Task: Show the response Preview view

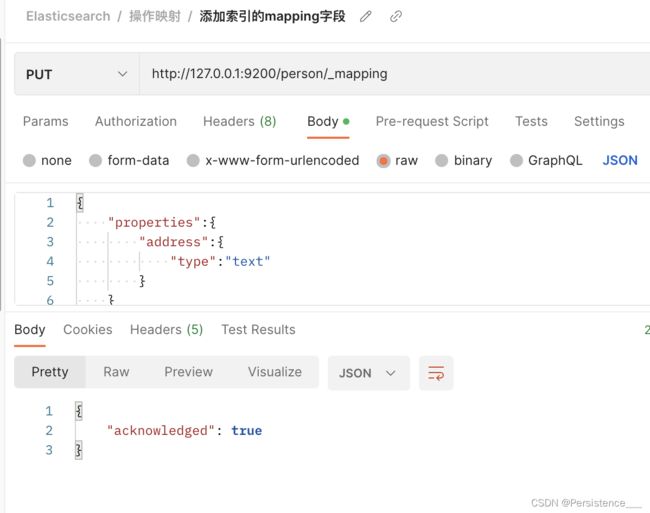Action: click(189, 372)
